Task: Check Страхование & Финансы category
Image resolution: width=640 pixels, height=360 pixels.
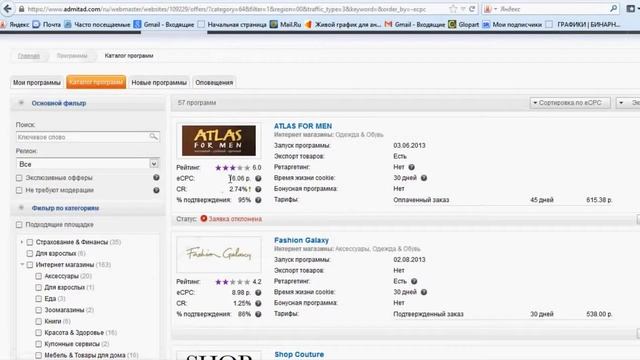Action: coord(30,242)
